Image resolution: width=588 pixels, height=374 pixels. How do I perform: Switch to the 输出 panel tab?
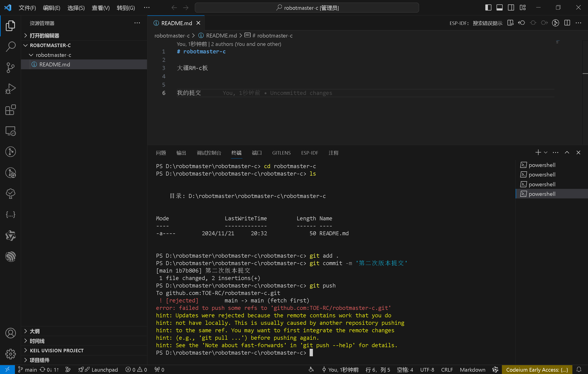[x=181, y=153]
